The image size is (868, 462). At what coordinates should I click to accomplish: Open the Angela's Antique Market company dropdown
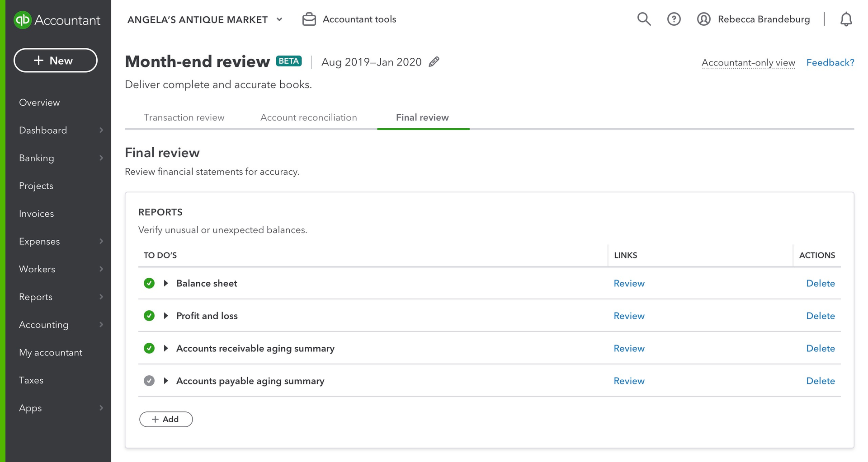point(279,19)
